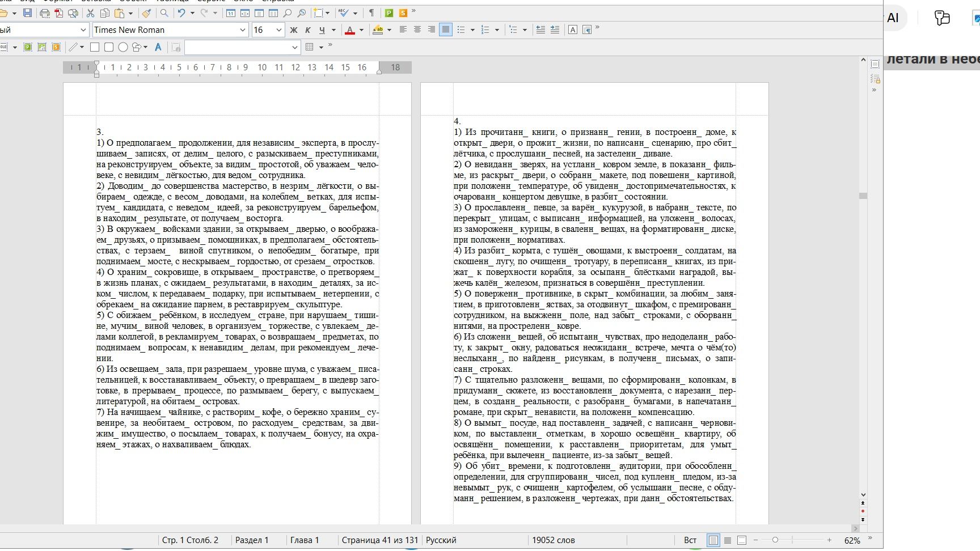Select the Ellipse drawing tool
The image size is (980, 551).
(123, 47)
